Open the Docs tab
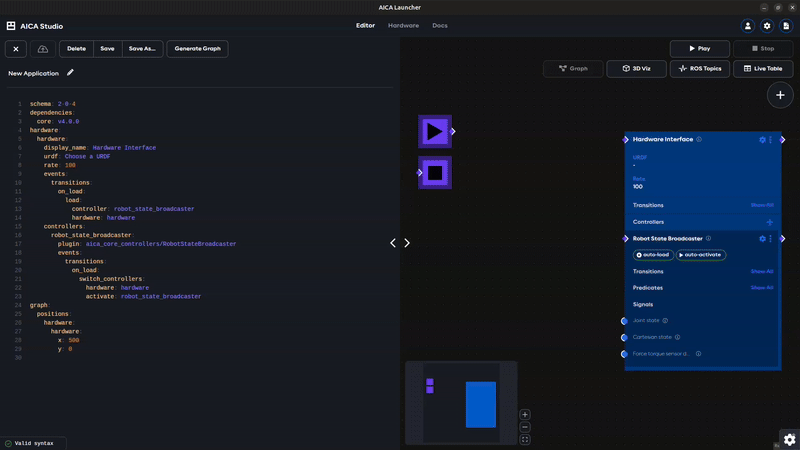Viewport: 800px width, 450px height. click(440, 26)
